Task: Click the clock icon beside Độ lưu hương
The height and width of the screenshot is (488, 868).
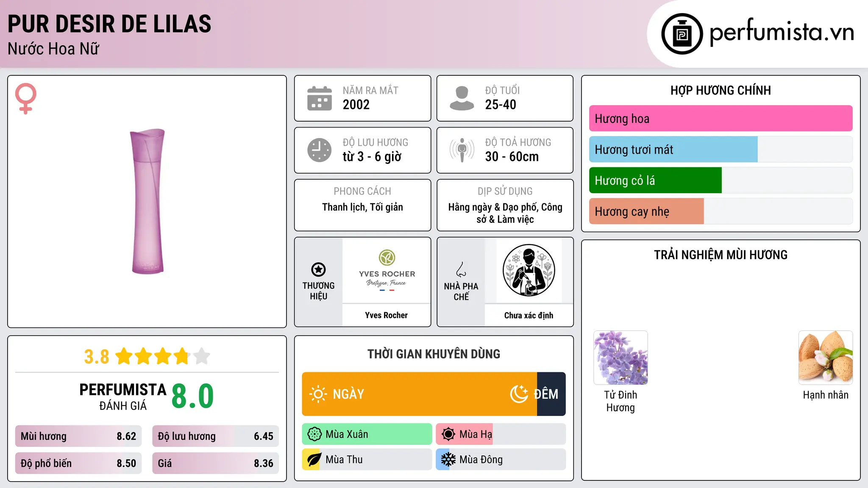Action: (320, 150)
